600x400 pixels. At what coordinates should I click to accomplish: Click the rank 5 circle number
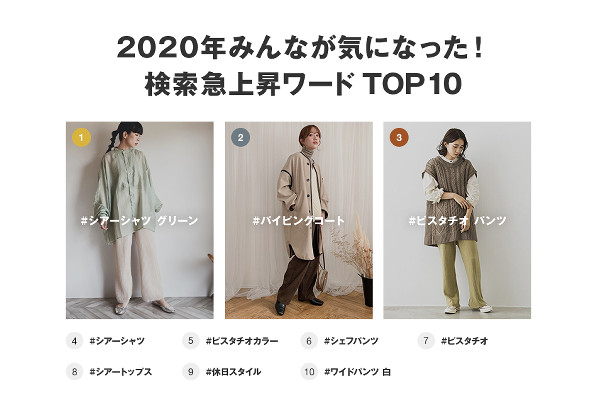[191, 341]
